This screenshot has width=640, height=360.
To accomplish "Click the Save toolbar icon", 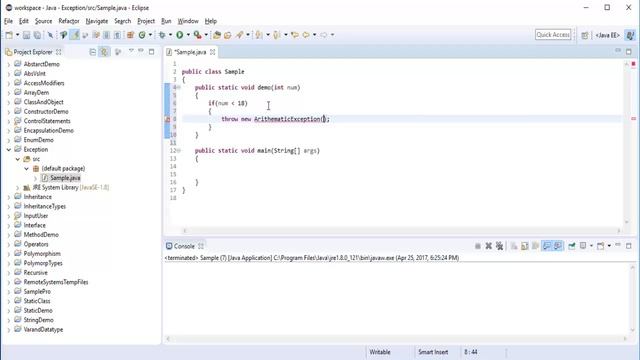I will point(27,35).
